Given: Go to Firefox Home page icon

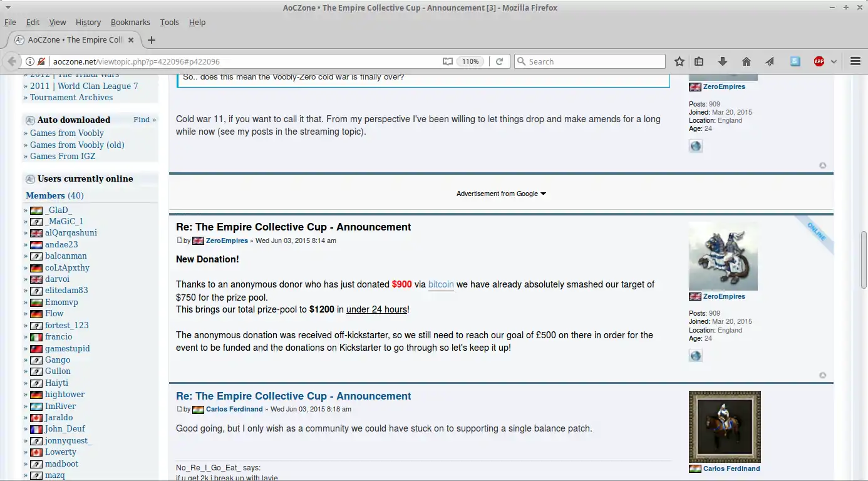Looking at the screenshot, I should tap(746, 61).
